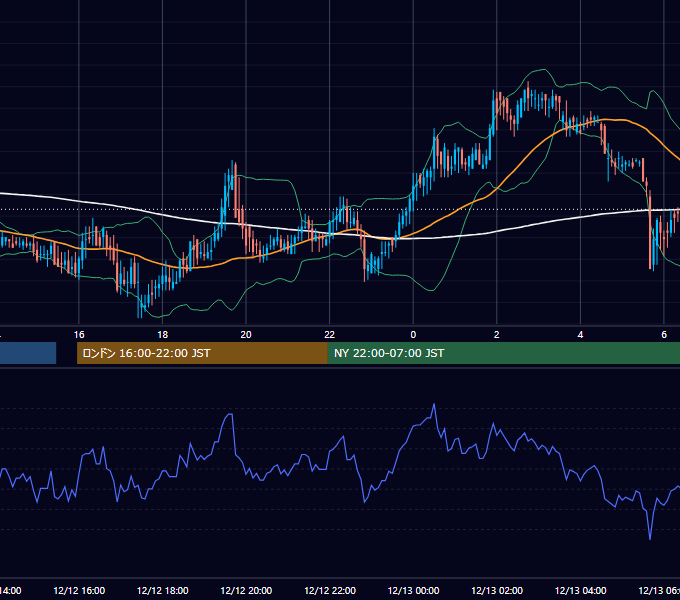Click the 12/12 16:00 date label
Screen dimensions: 680x600
pyautogui.click(x=79, y=590)
